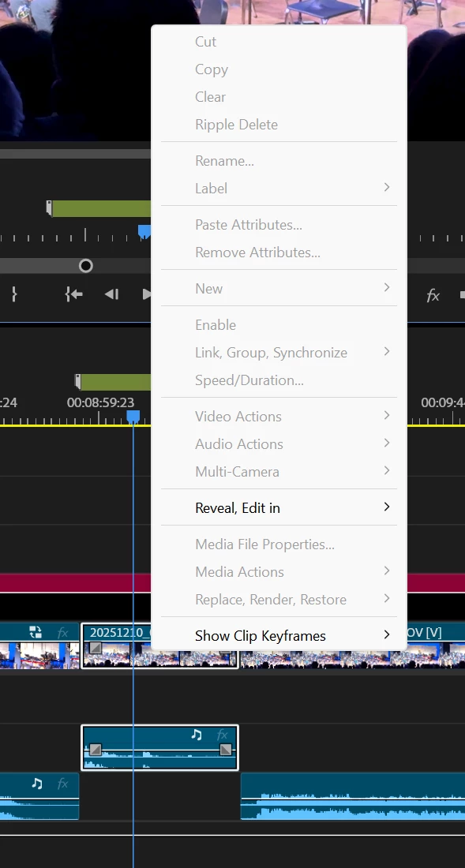Click the thumbnail of the left video clip
The width and height of the screenshot is (465, 868).
(39, 655)
